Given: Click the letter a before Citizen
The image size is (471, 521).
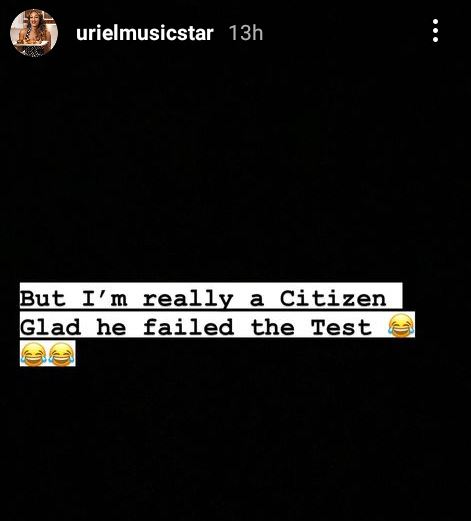Looking at the screenshot, I should pos(257,300).
